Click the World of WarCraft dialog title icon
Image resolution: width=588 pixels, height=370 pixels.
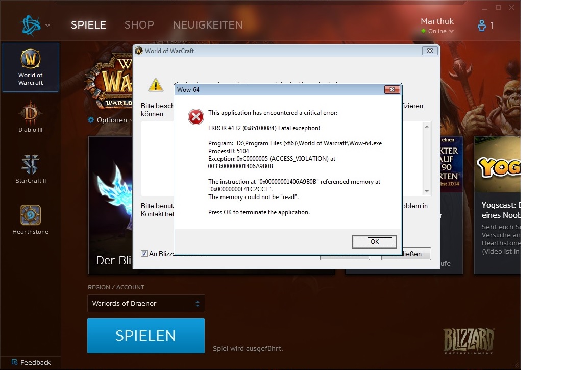[139, 51]
